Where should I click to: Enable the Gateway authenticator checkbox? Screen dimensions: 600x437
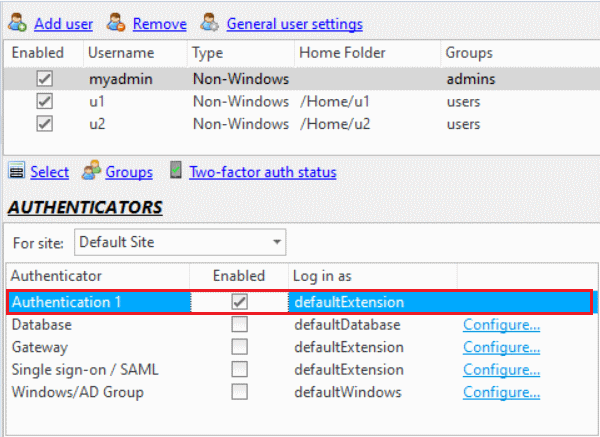tap(239, 347)
